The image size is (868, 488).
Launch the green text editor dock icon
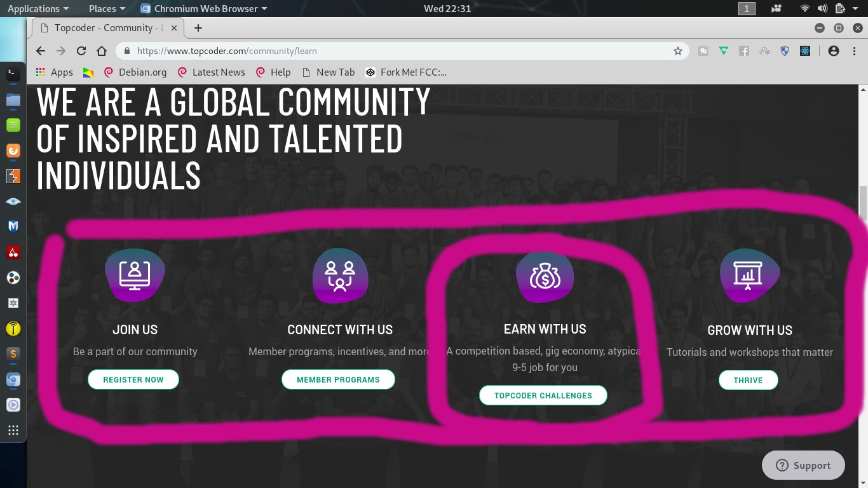(13, 125)
